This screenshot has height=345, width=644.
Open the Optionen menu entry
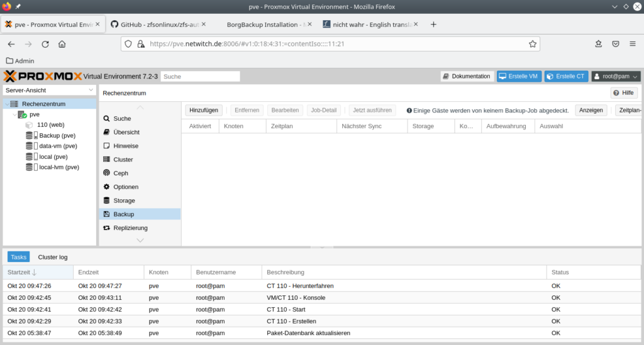(x=140, y=187)
